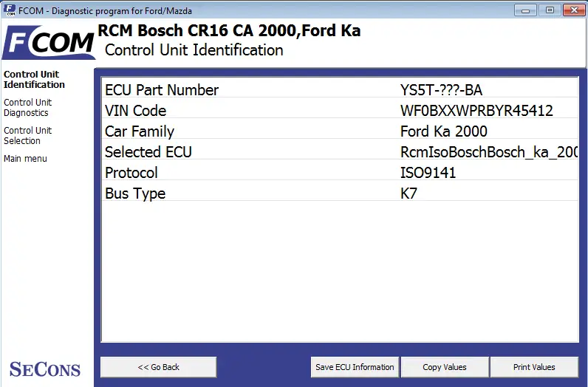
Task: Maximize the FCOM window
Action: [550, 10]
